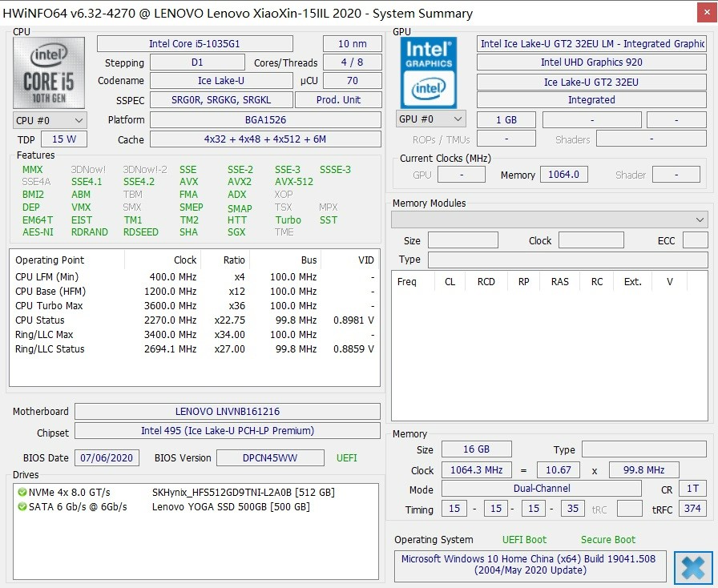
Task: Click the SATA drive green status icon
Action: [22, 507]
